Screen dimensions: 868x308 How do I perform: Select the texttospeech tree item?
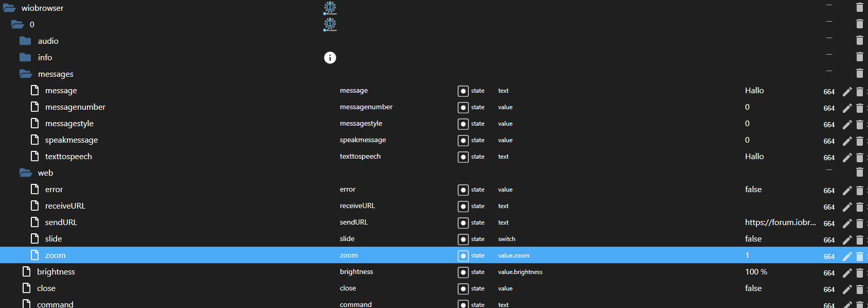(68, 157)
